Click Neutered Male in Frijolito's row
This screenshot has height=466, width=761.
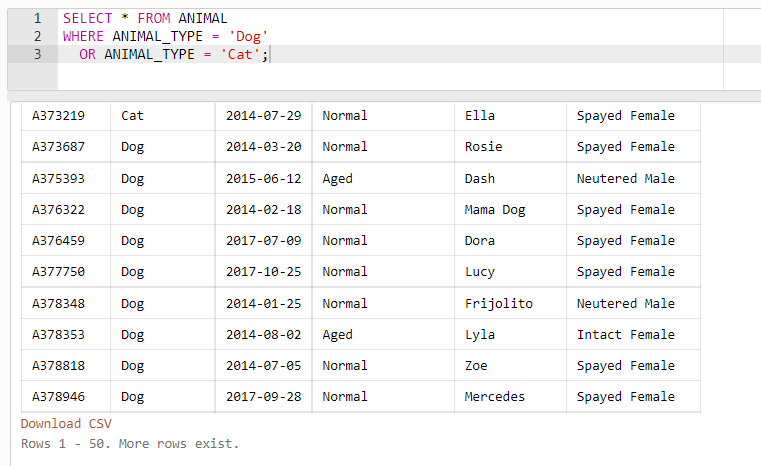(626, 304)
